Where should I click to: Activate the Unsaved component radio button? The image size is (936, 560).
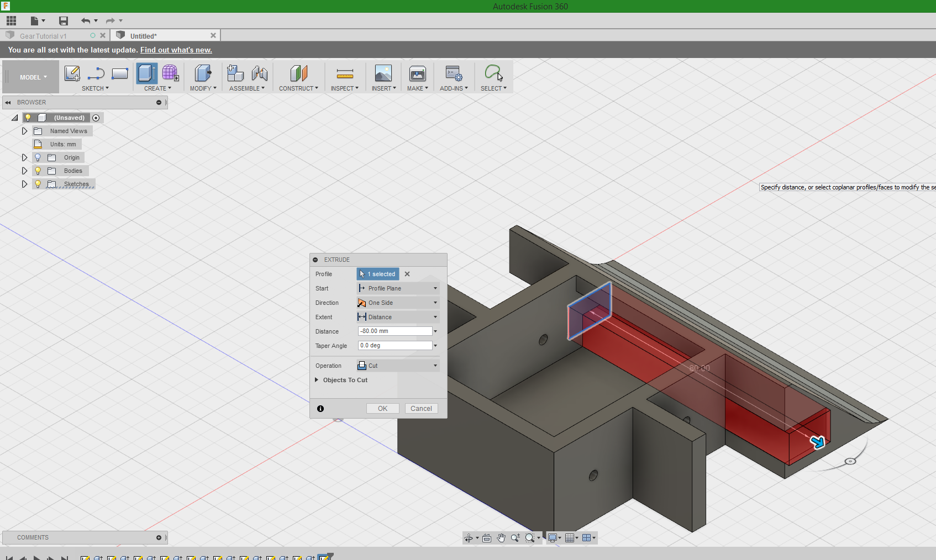pos(96,118)
